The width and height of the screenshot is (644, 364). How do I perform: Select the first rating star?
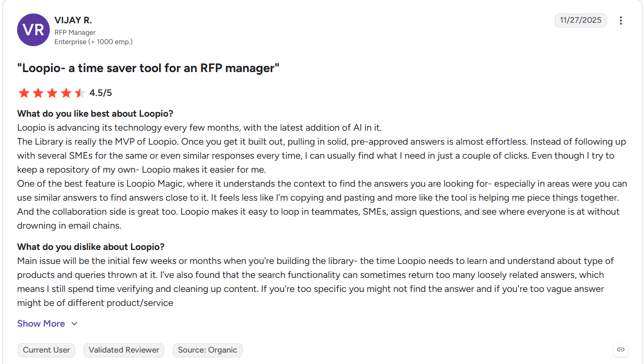[x=24, y=93]
